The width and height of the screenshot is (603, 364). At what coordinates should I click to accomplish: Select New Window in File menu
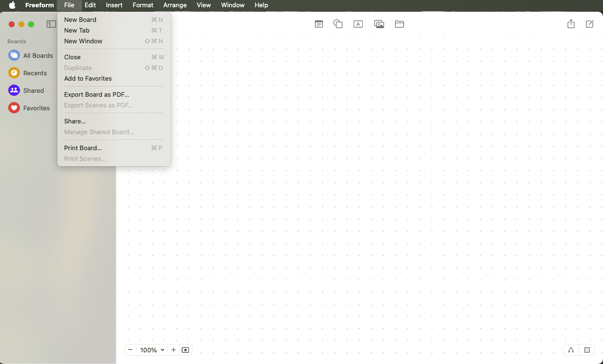pos(114,41)
